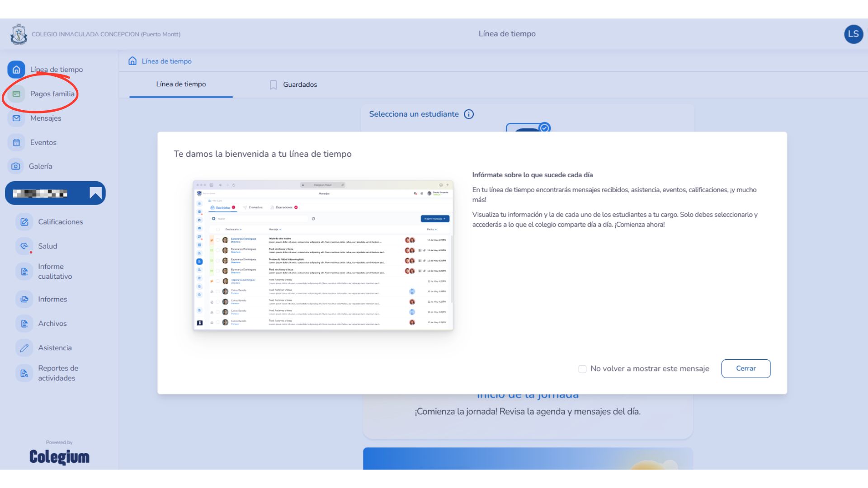Image resolution: width=868 pixels, height=488 pixels.
Task: Open Pagos familia card icon
Action: (x=16, y=94)
